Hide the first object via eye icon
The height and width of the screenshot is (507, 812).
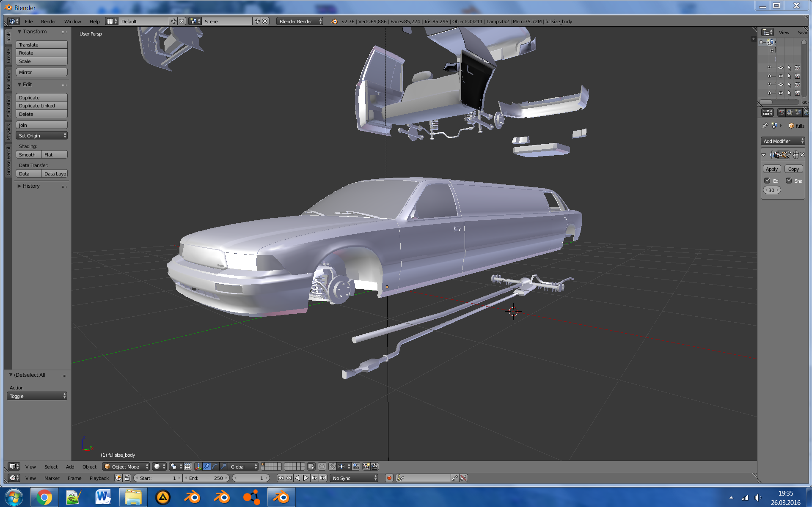pos(780,68)
